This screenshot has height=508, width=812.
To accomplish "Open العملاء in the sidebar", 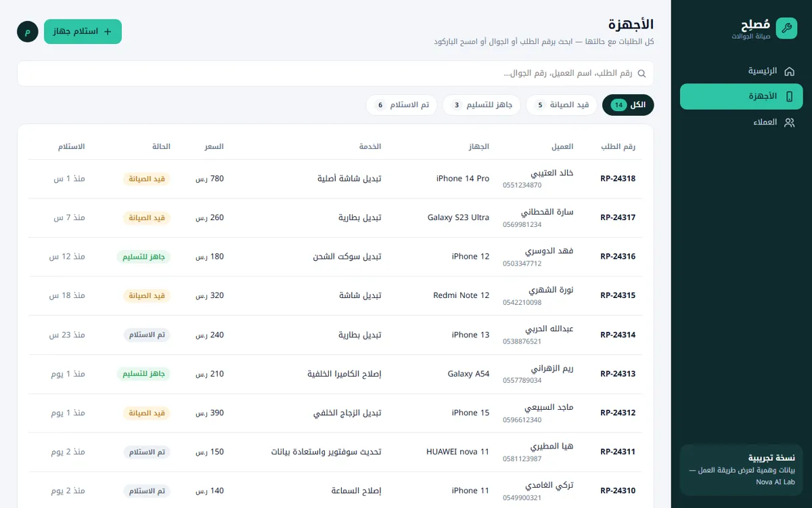I will tap(741, 123).
